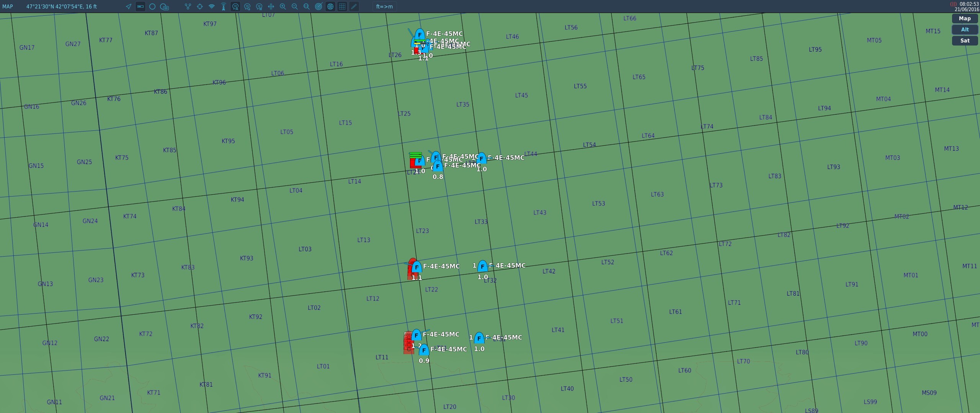The width and height of the screenshot is (980, 413).
Task: Click the mission clock 08:02:53
Action: tap(969, 4)
